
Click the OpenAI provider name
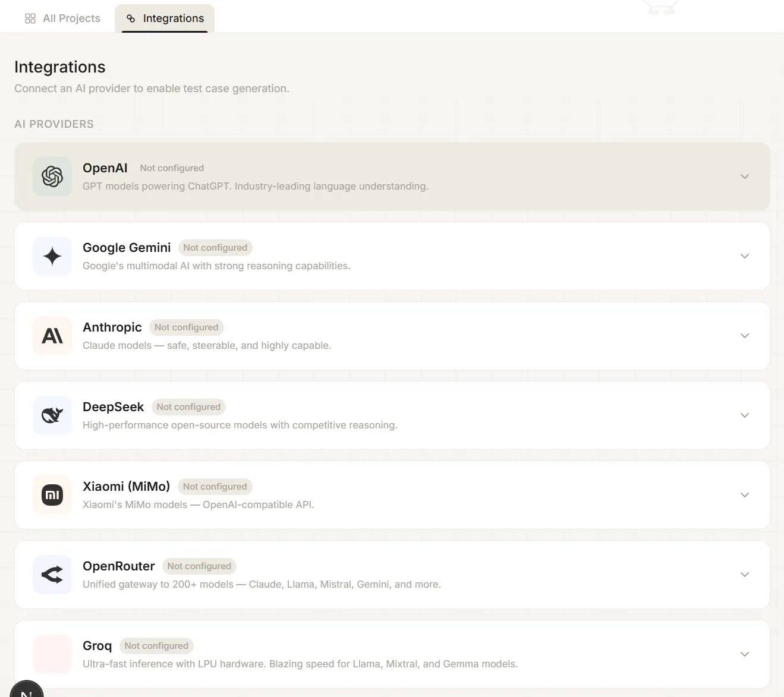[x=105, y=168]
